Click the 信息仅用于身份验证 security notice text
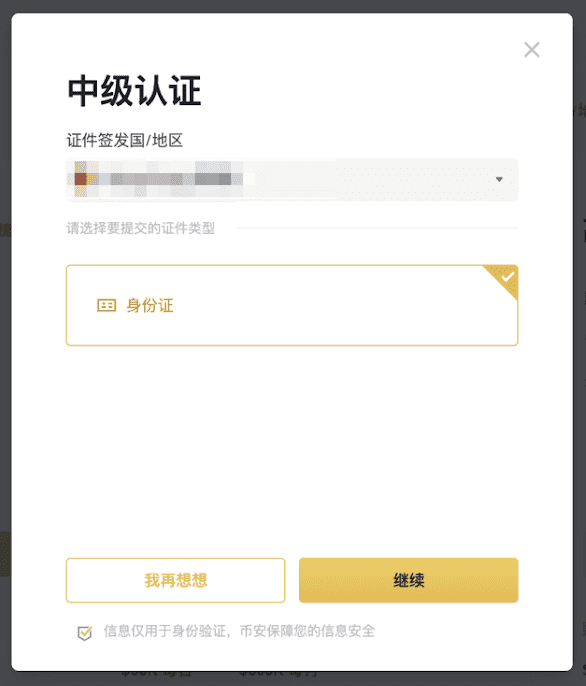 239,631
